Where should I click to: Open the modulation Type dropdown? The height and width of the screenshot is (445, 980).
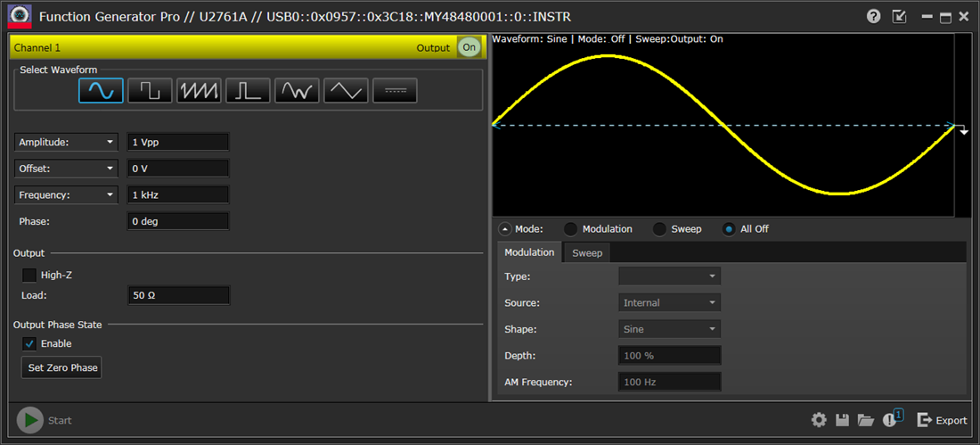pos(669,276)
